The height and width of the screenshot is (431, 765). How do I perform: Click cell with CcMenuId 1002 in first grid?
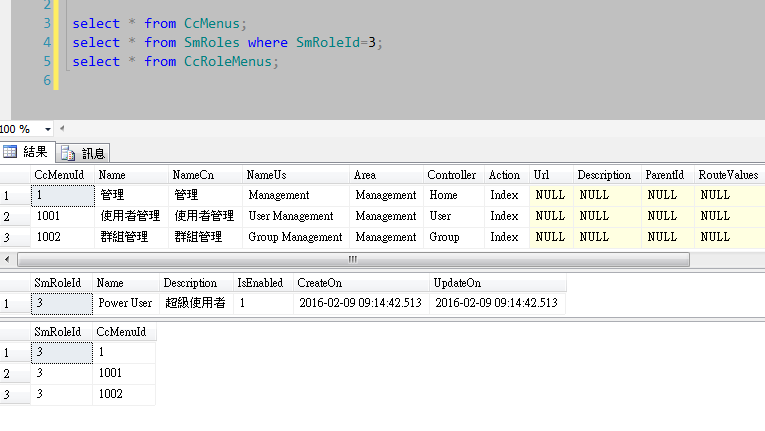click(x=62, y=237)
